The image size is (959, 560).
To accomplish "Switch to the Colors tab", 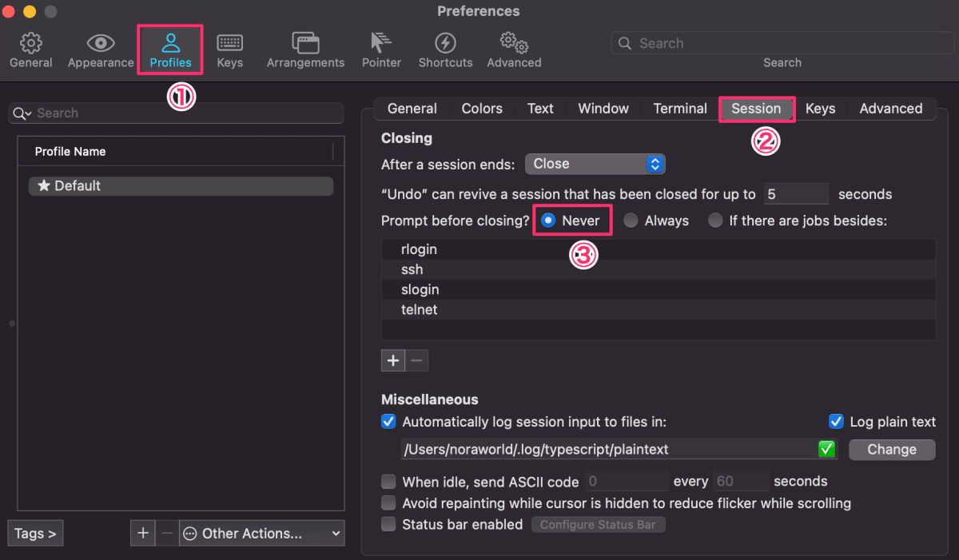I will (482, 109).
